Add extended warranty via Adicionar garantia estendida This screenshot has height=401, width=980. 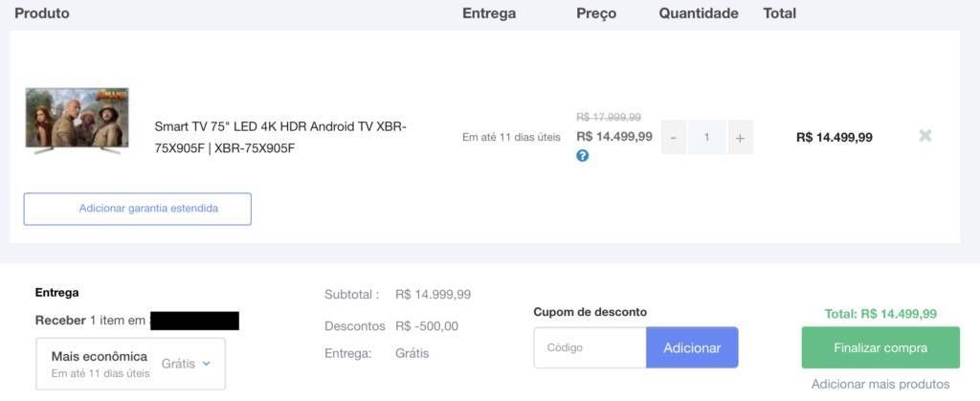(x=138, y=209)
